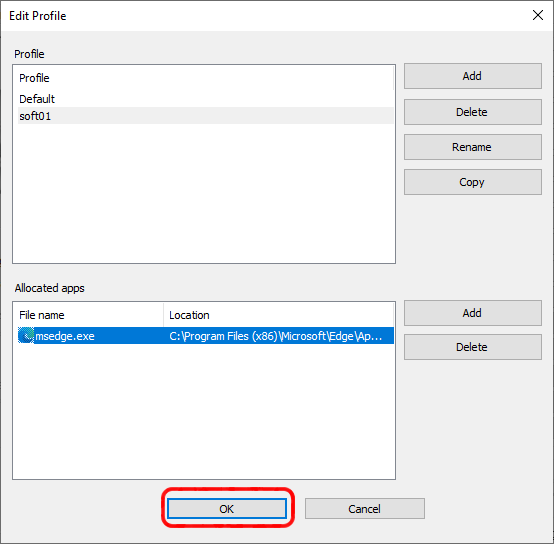Click the C:\Program Files location path cell
Screen dimensions: 554x544
(x=276, y=336)
